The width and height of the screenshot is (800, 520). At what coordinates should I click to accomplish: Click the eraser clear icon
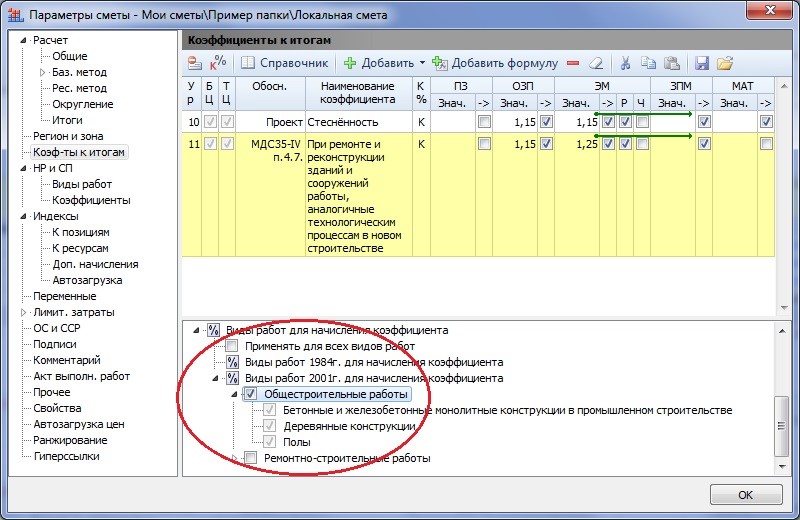click(x=596, y=63)
